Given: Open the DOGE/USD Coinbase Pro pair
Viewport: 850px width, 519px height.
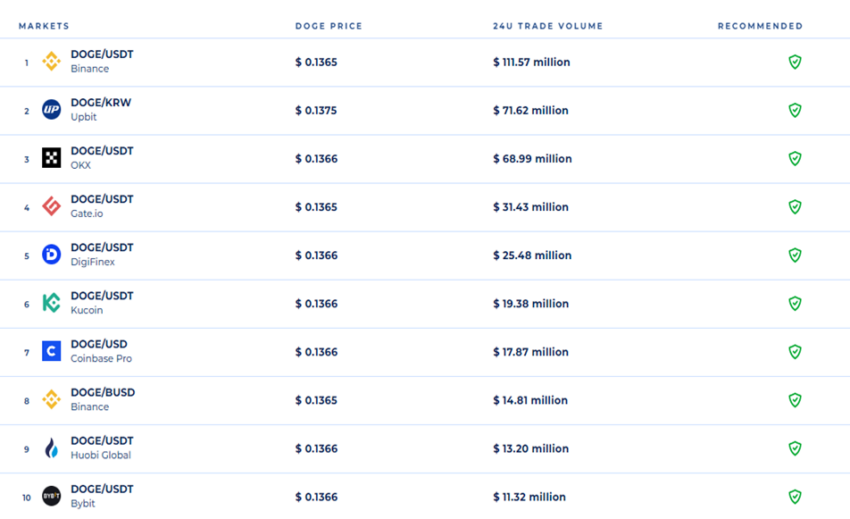Looking at the screenshot, I should tap(99, 344).
